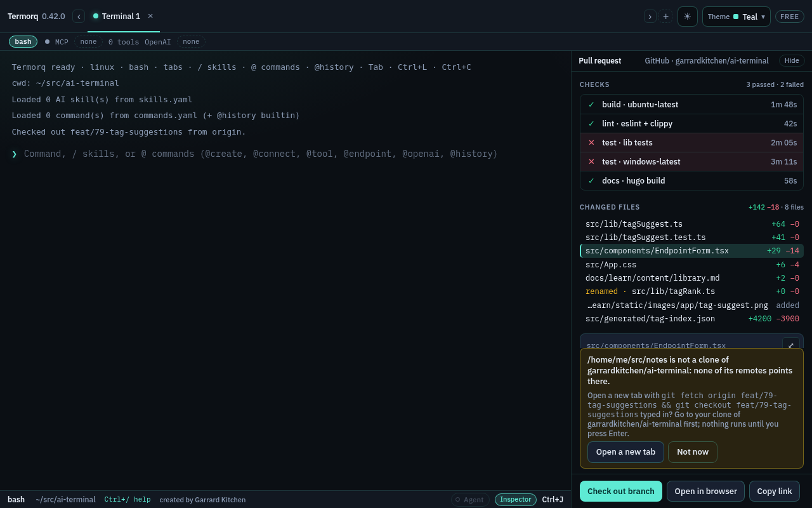The height and width of the screenshot is (508, 812).
Task: Copy the pull request link
Action: coord(775,491)
